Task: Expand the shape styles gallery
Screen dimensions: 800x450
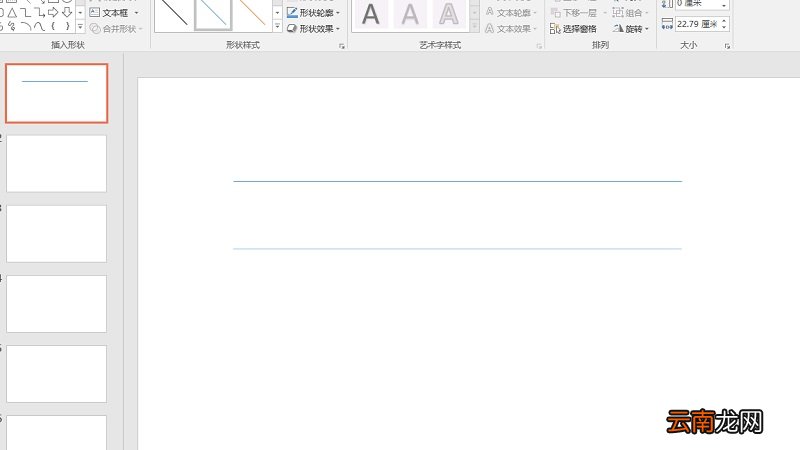Action: coord(278,27)
